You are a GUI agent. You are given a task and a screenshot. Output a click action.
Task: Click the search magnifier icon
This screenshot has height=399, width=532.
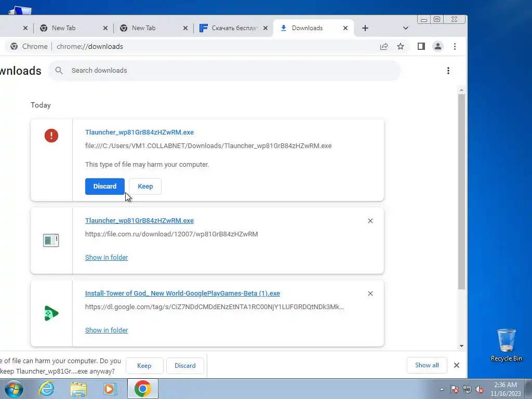pos(59,71)
